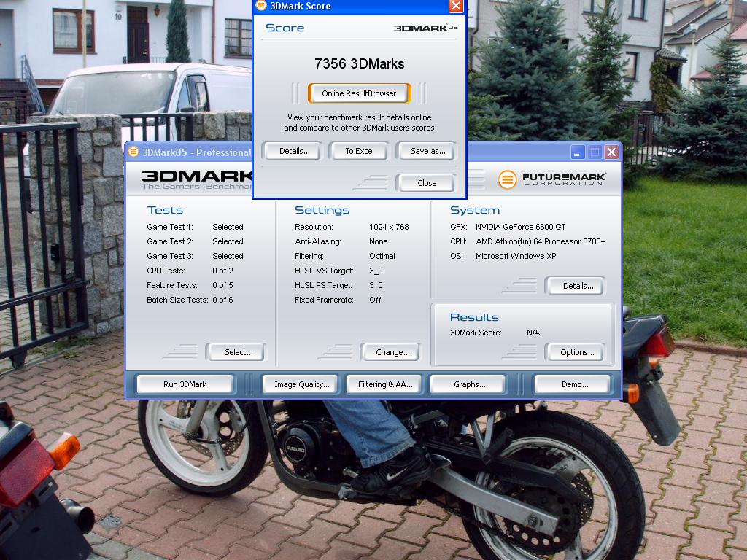Viewport: 747px width, 560px height.
Task: Click the HLSL PS Target label
Action: [x=323, y=285]
